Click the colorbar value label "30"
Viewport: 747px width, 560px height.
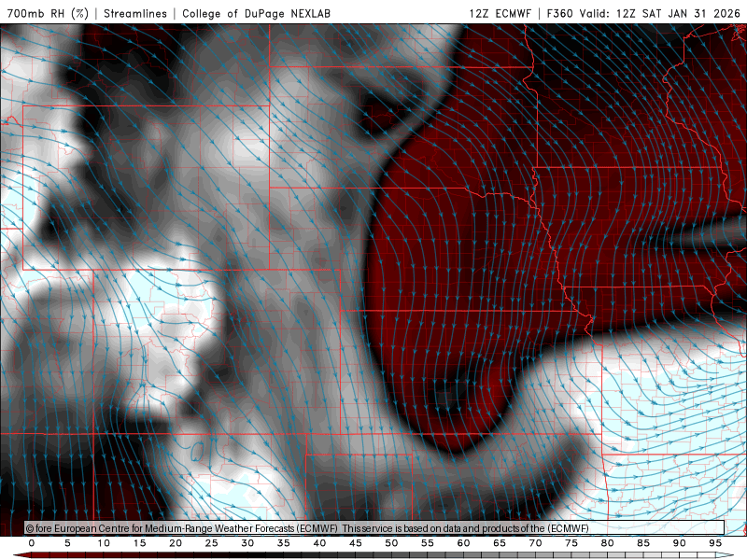[x=247, y=543]
